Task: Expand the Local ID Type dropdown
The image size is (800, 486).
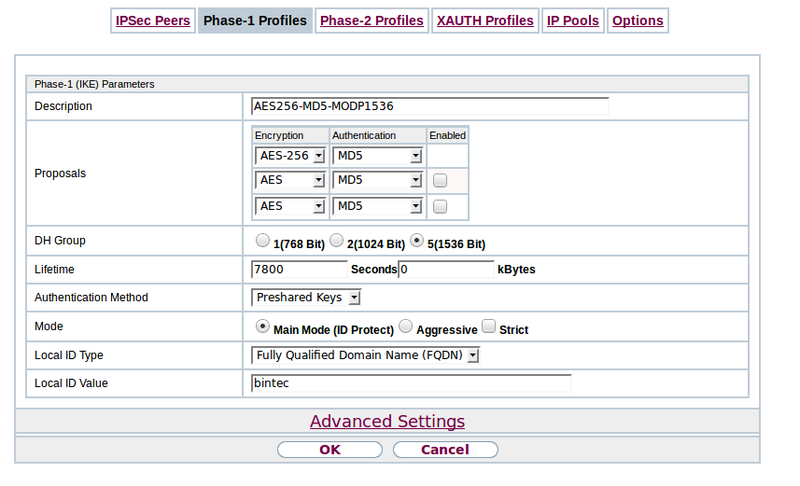Action: click(x=366, y=355)
